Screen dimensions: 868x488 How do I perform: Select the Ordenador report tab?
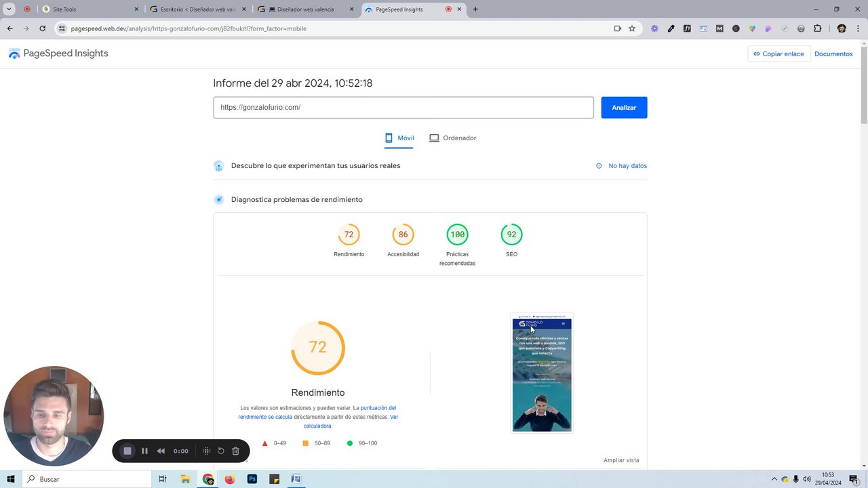[453, 138]
